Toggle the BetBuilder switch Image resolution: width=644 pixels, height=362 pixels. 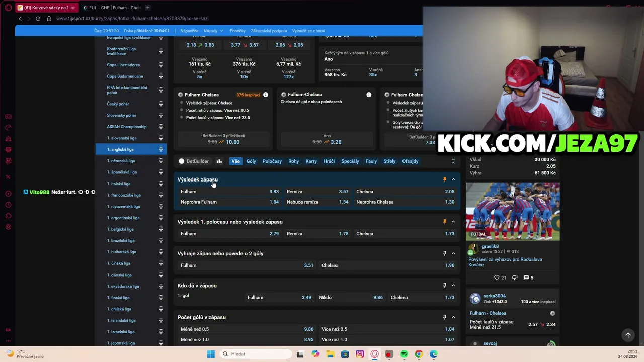tap(182, 161)
